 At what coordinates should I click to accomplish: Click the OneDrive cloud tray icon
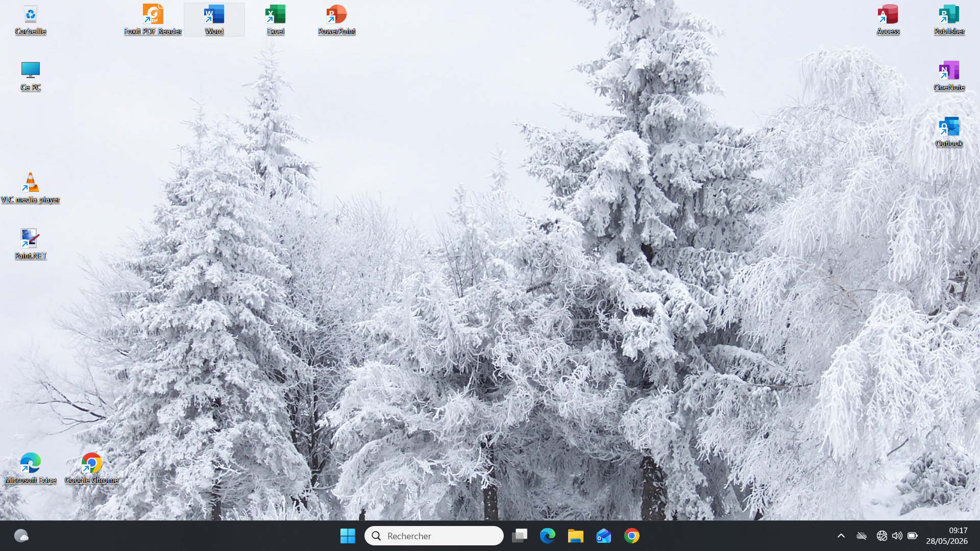pyautogui.click(x=862, y=536)
